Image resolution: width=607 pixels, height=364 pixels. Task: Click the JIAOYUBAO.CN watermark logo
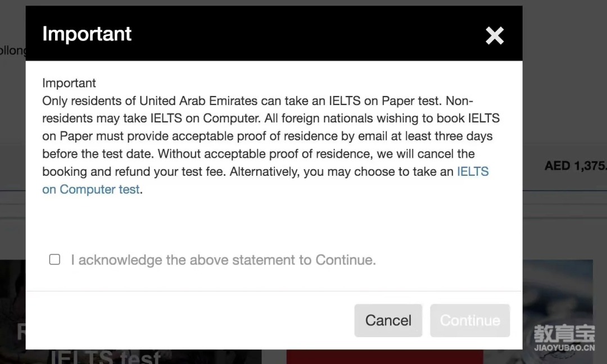(x=564, y=347)
